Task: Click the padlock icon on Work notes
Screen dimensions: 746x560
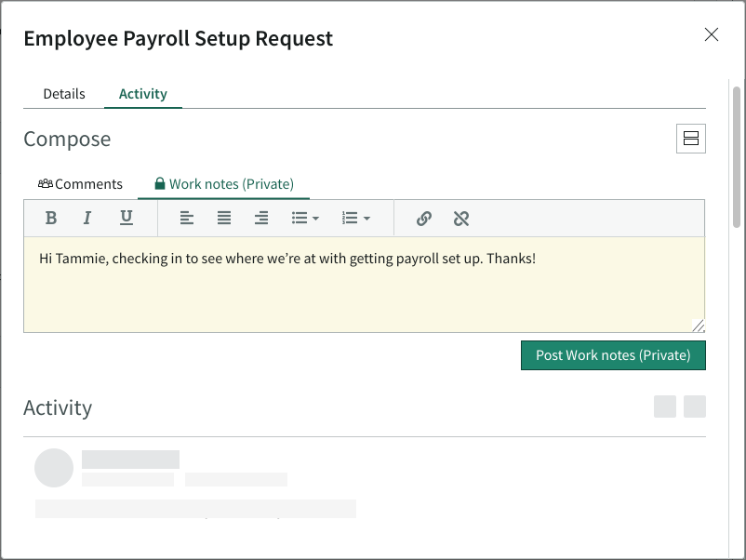Action: coord(160,183)
